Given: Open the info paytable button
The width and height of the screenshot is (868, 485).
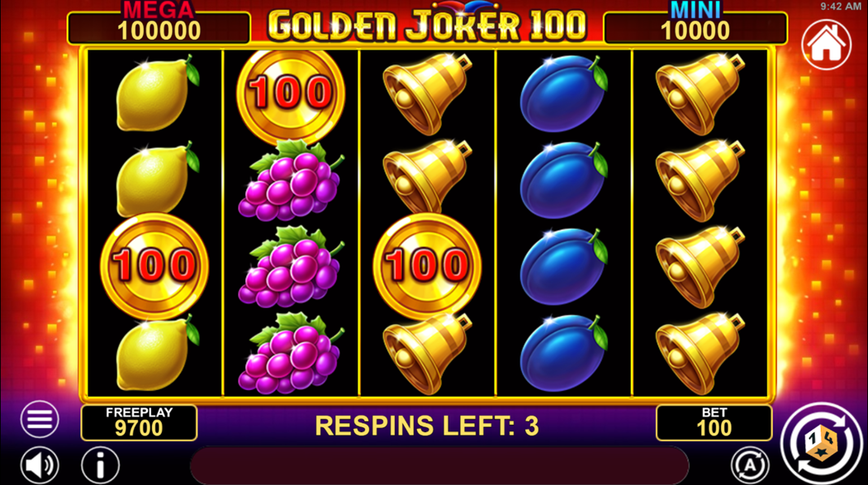Looking at the screenshot, I should pyautogui.click(x=100, y=465).
